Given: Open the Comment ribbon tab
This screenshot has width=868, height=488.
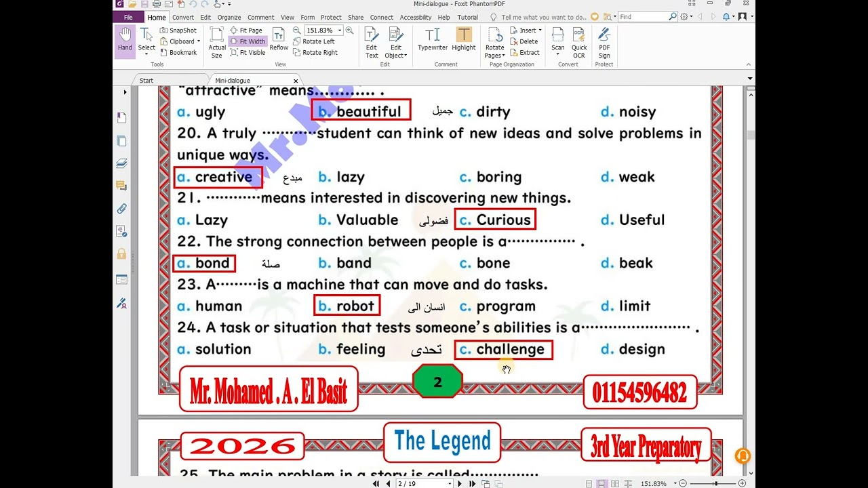Looking at the screenshot, I should click(x=261, y=17).
